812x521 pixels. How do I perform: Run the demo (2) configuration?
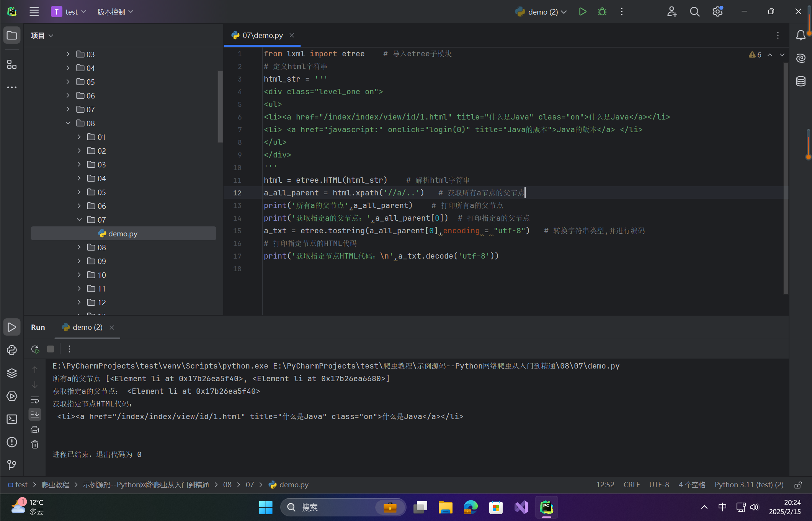pos(582,12)
